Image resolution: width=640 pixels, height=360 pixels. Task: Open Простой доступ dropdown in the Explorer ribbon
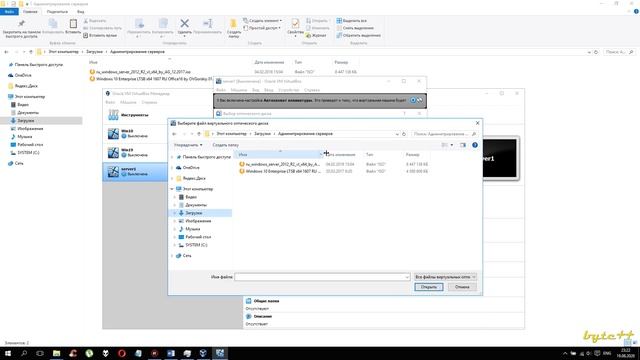pyautogui.click(x=262, y=28)
